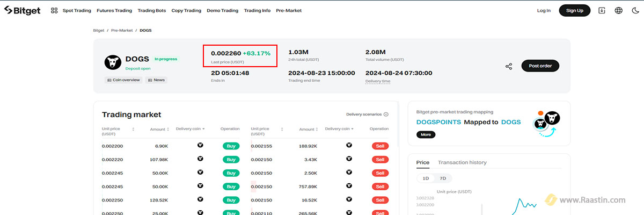
Task: Click the Delivery scenarios label
Action: (364, 114)
